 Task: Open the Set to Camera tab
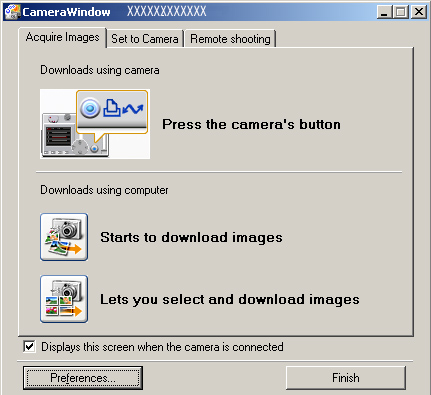coord(145,39)
